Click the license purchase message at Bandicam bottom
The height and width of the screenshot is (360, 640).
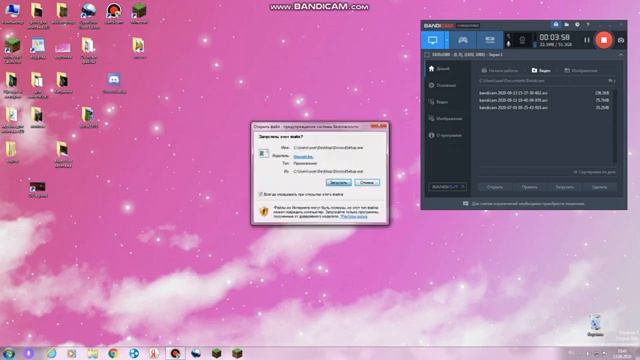524,203
